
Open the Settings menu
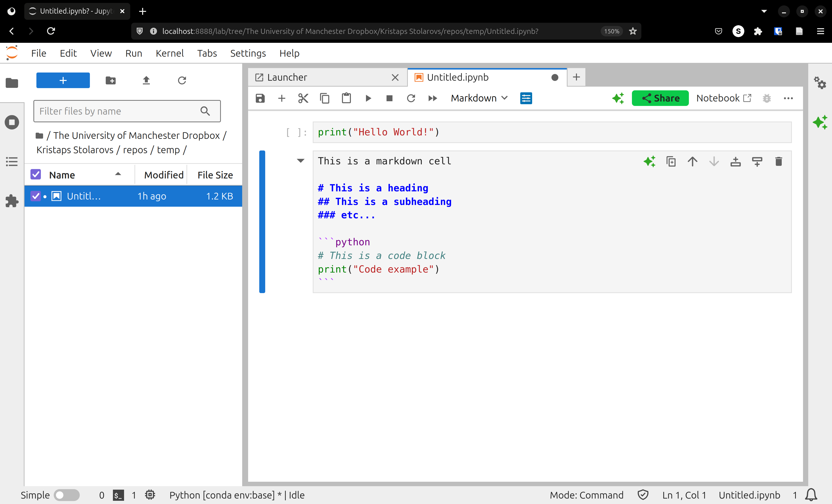[248, 53]
